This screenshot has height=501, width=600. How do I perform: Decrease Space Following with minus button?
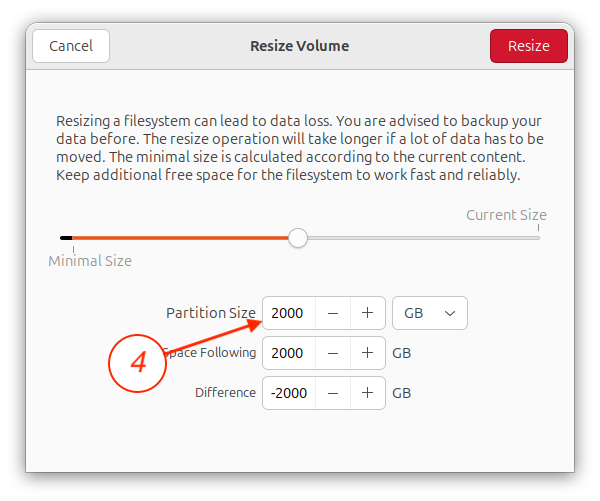coord(333,353)
